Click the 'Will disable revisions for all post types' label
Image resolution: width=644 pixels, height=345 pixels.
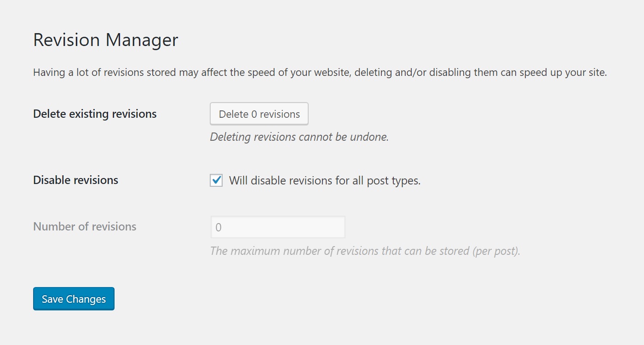click(325, 181)
